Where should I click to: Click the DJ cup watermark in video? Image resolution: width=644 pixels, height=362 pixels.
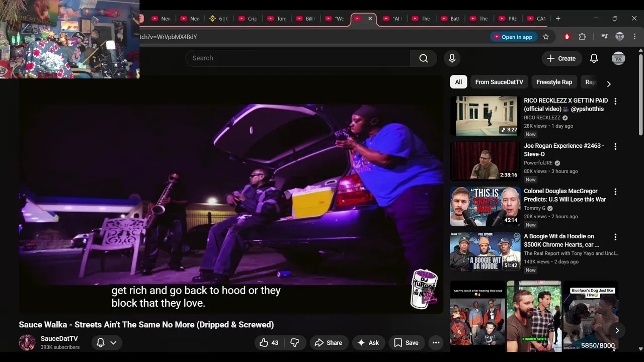coord(425,289)
